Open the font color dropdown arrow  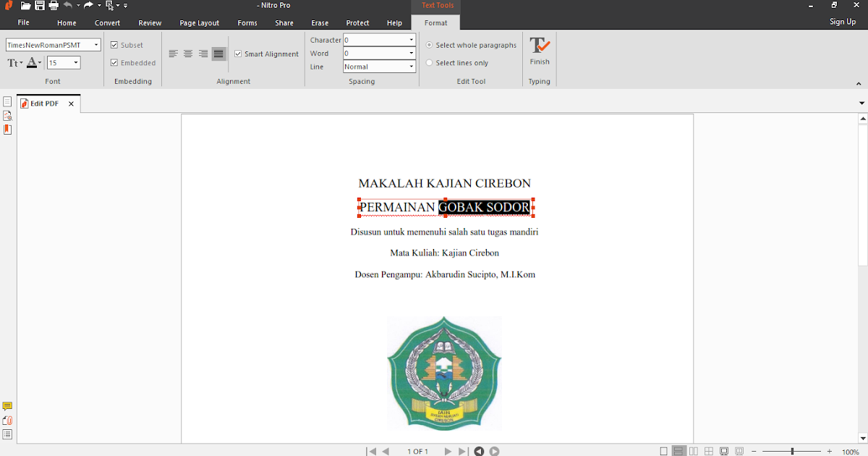(x=41, y=63)
